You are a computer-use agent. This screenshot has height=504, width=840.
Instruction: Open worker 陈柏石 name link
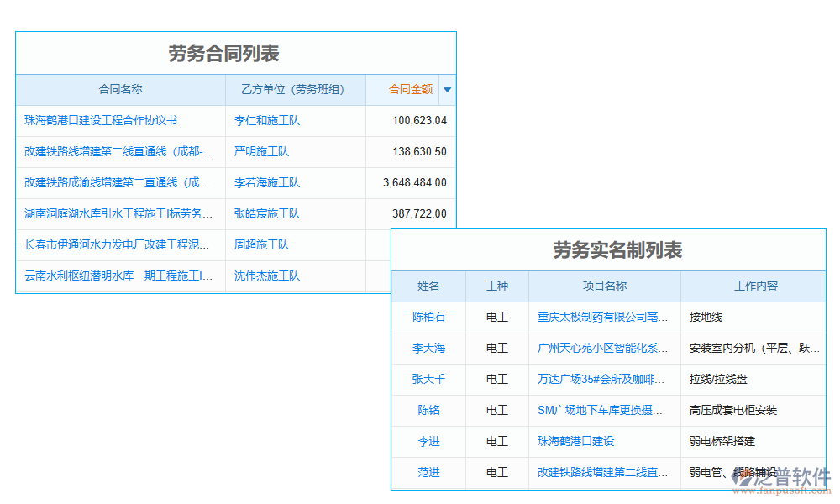[428, 318]
